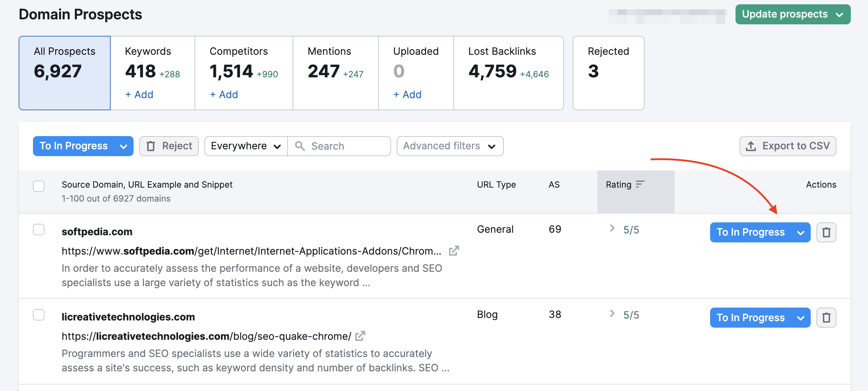868x391 pixels.
Task: Delete the licreativetechnologies.com prospect via trash icon
Action: coord(826,317)
